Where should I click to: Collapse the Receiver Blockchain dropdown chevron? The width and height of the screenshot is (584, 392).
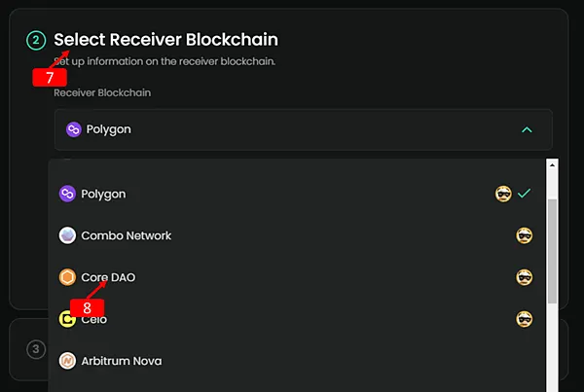527,129
